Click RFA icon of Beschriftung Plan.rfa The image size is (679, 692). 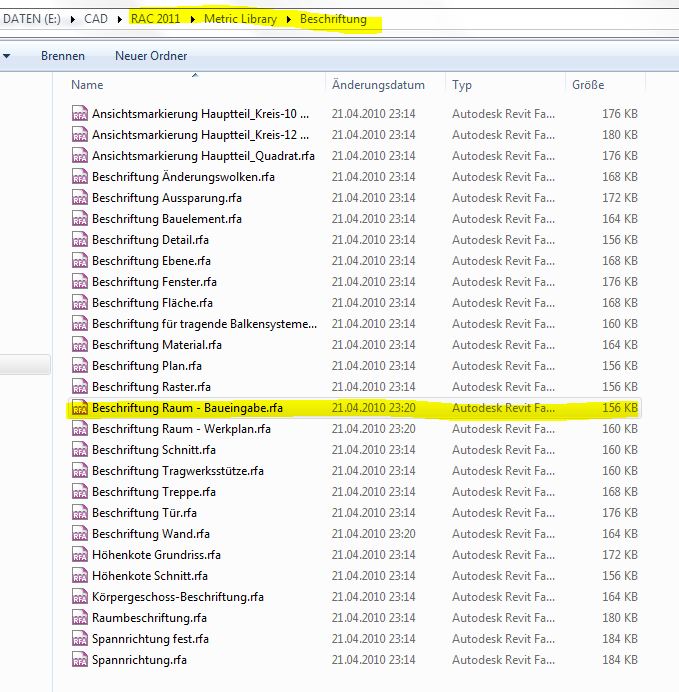[x=79, y=365]
